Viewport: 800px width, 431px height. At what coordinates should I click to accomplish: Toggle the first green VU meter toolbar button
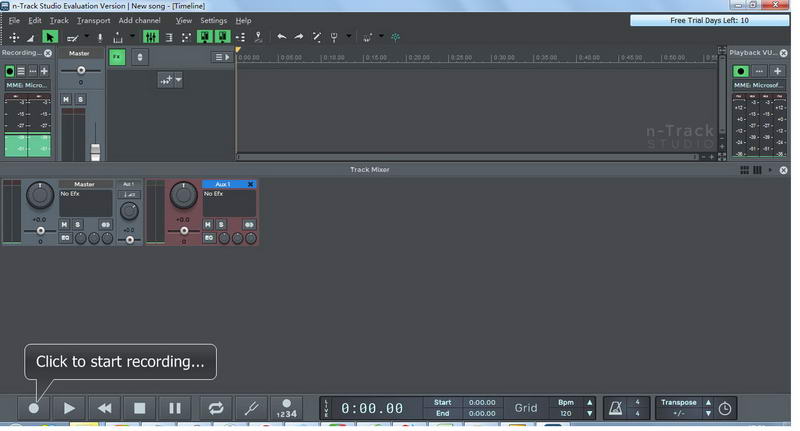click(205, 37)
